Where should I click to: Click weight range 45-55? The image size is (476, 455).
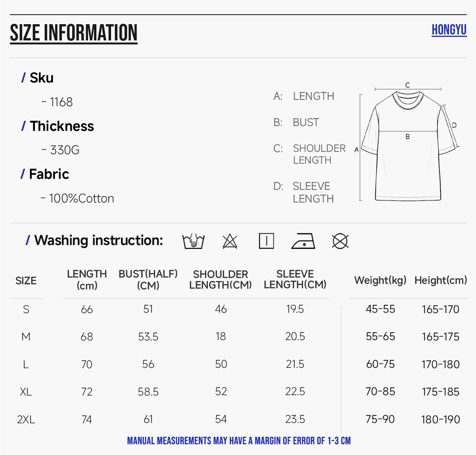coord(380,309)
